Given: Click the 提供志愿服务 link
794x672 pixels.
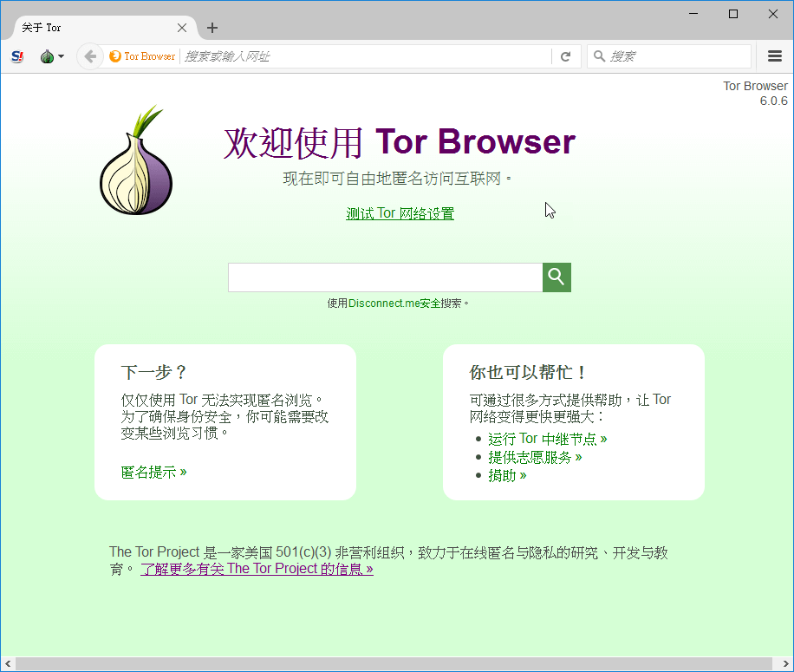Looking at the screenshot, I should pos(535,457).
